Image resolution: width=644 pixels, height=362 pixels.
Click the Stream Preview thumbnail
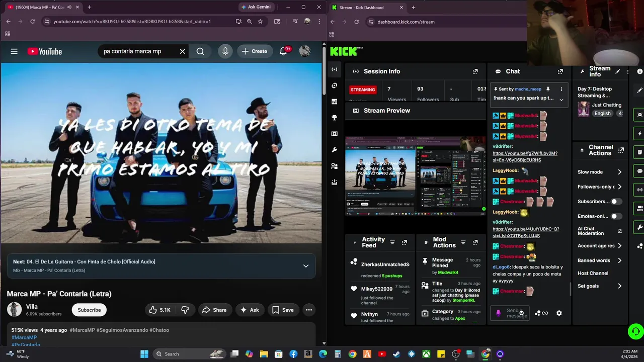416,176
